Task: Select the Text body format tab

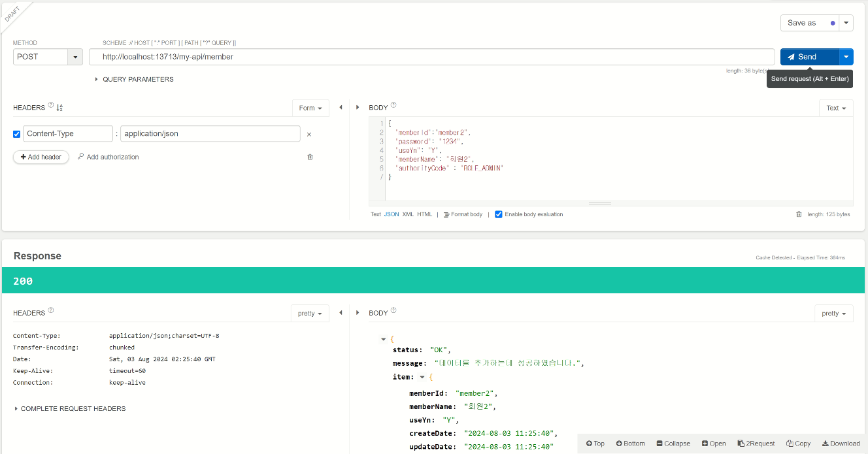Action: 376,214
